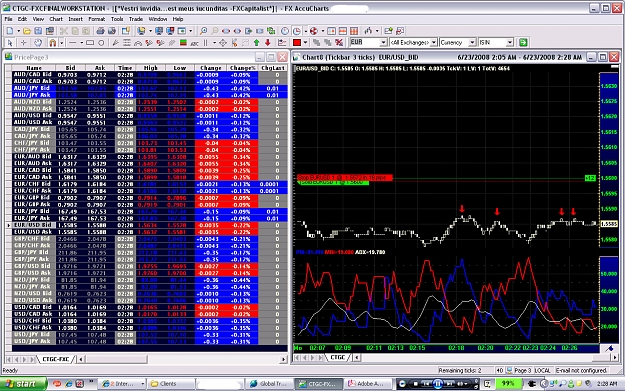Click the New document icon

(x=10, y=31)
